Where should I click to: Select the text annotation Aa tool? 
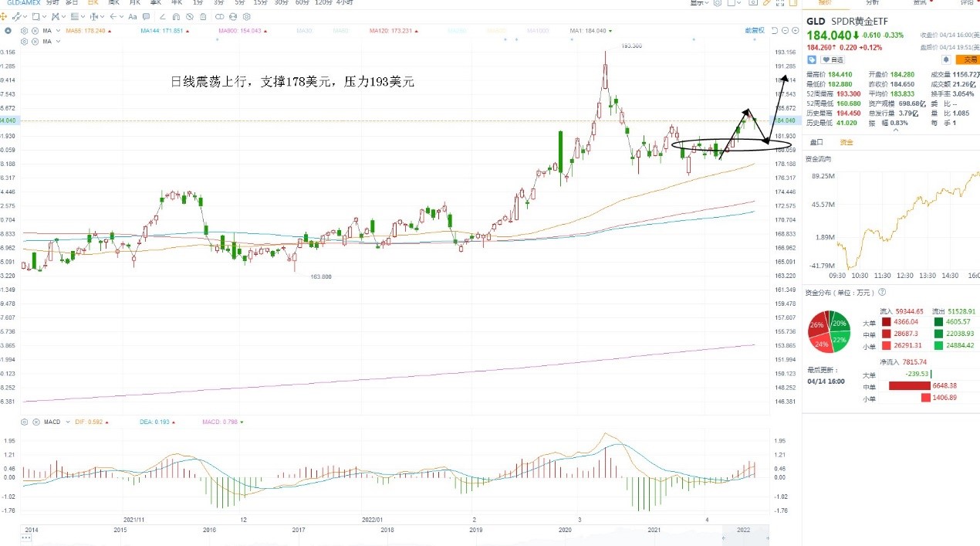click(132, 16)
